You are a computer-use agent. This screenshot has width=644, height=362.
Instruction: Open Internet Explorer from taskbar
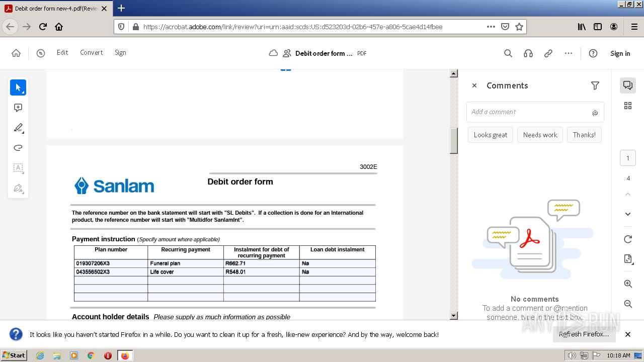tap(40, 355)
